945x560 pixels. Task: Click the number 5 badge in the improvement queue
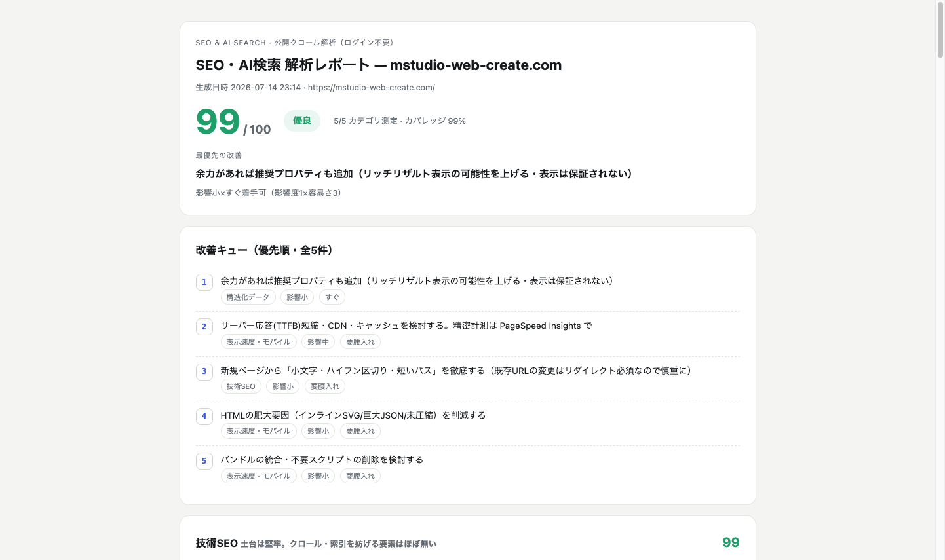tap(204, 461)
